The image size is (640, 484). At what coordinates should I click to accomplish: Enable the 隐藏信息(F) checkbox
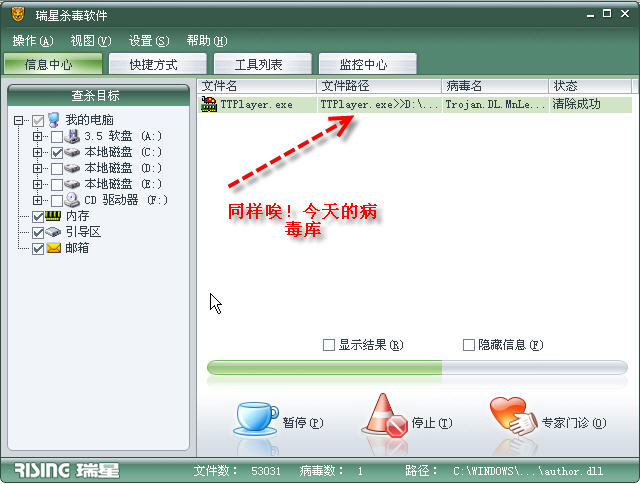[x=469, y=345]
